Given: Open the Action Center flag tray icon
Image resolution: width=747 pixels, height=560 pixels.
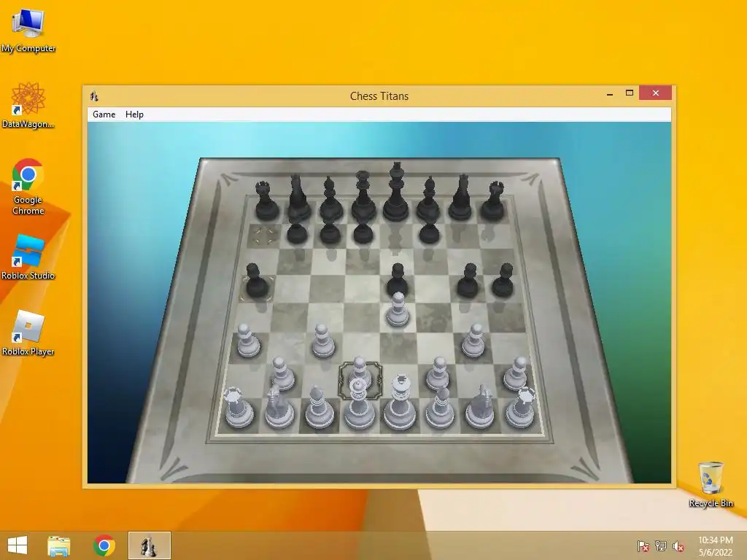Looking at the screenshot, I should coord(643,546).
